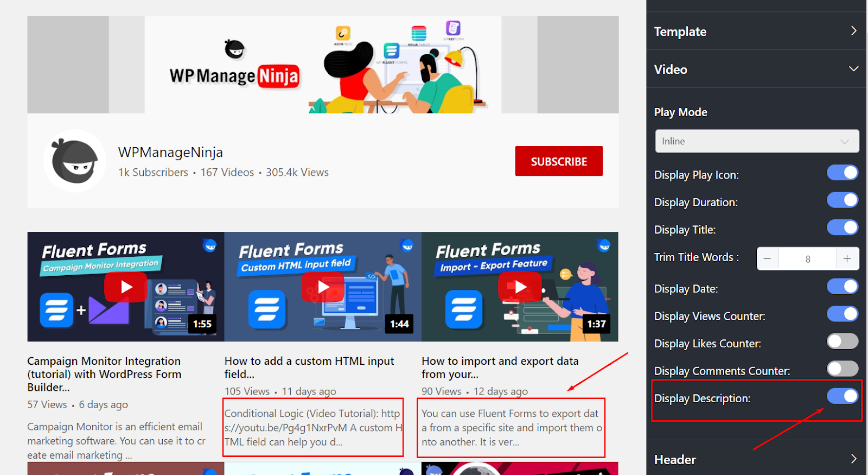Expand the Template section
The image size is (868, 475).
pos(756,31)
